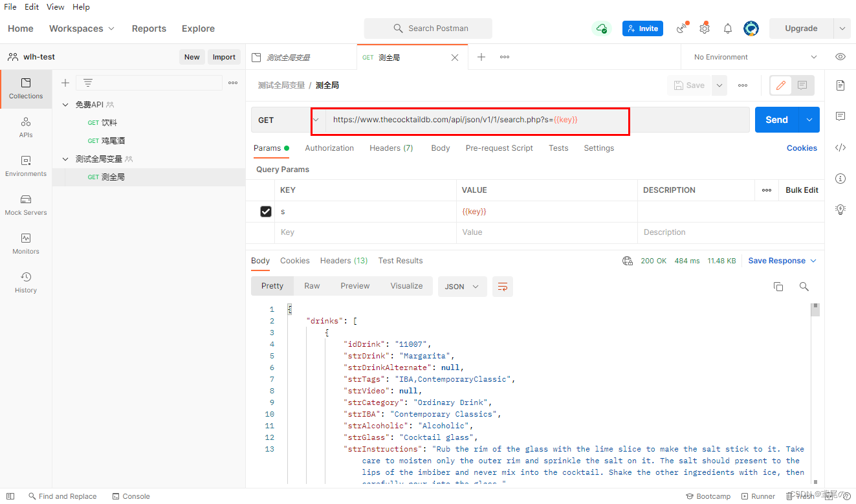Switch to the Authorization tab
This screenshot has height=504, width=856.
pyautogui.click(x=329, y=148)
